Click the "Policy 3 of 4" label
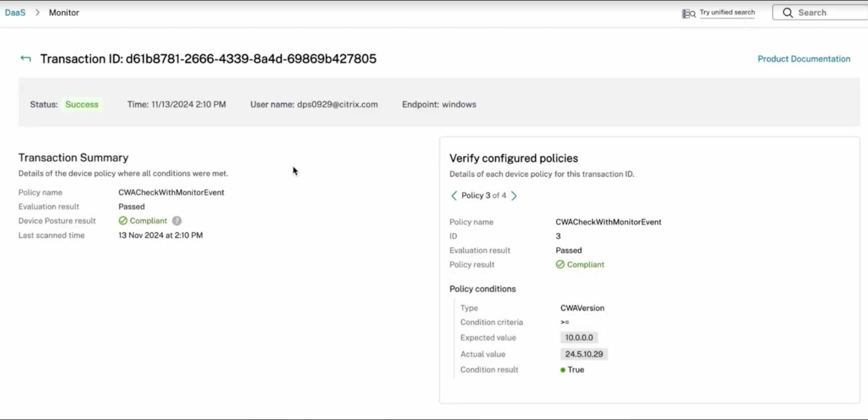Screen dimensions: 868x420 pyautogui.click(x=484, y=196)
